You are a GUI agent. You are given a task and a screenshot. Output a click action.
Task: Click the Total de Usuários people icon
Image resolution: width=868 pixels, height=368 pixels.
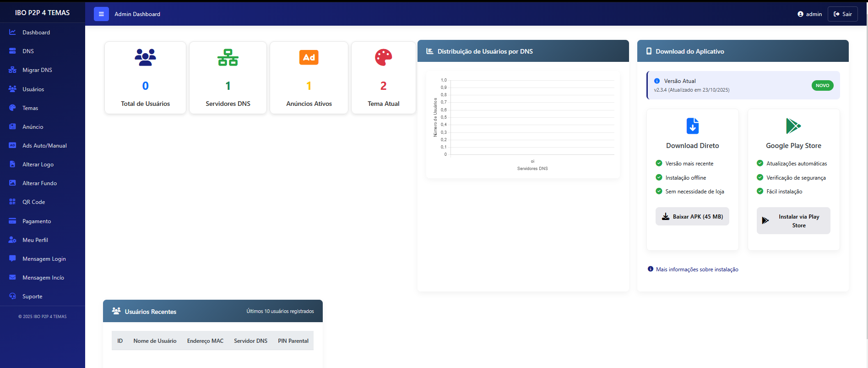coord(145,57)
